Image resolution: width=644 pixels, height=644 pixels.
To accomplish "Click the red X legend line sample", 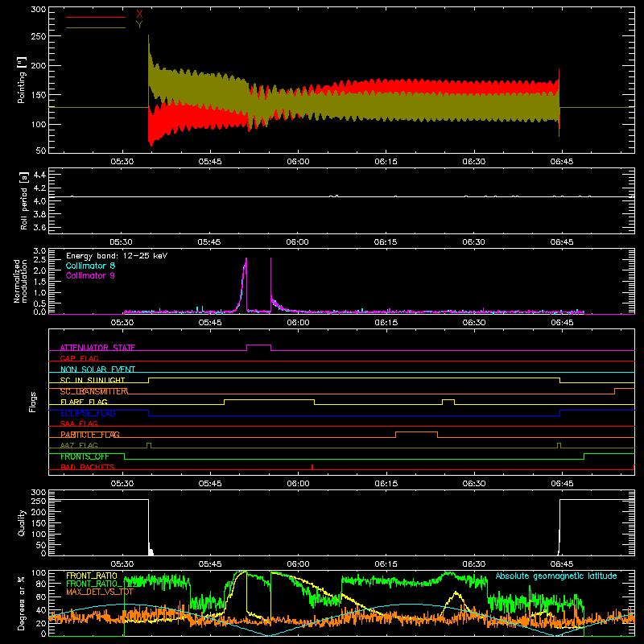I will 96,17.
